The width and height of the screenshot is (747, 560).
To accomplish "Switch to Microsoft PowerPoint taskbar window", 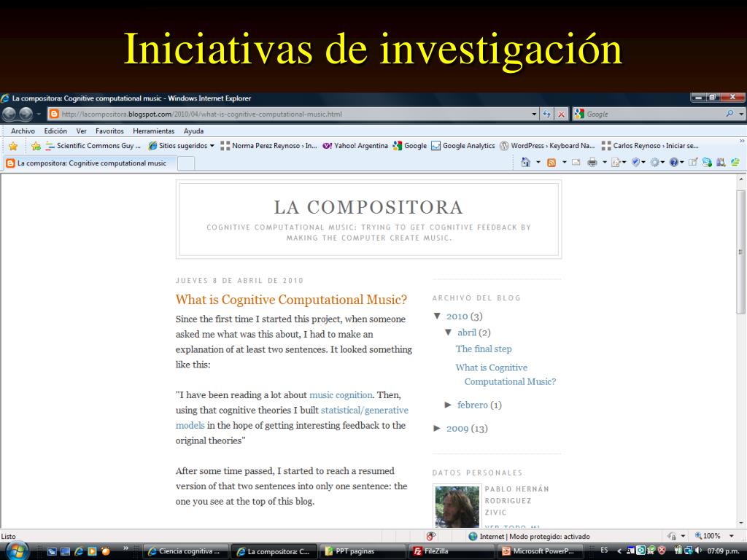I will pyautogui.click(x=541, y=551).
